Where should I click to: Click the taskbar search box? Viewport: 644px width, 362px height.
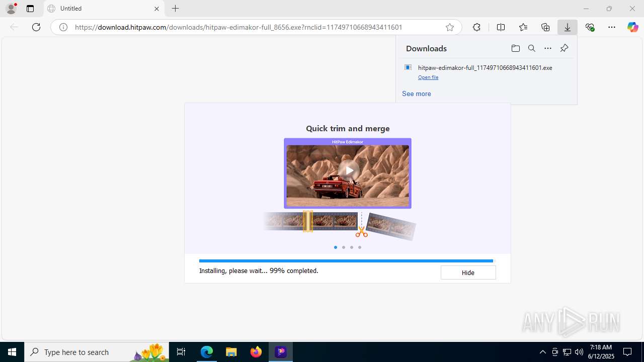[97, 352]
